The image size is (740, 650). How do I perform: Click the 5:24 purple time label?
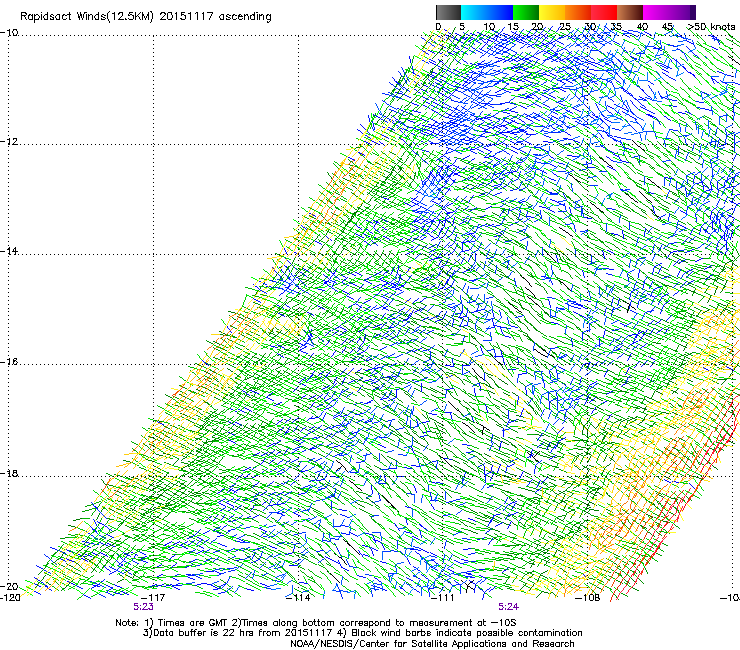(x=509, y=607)
